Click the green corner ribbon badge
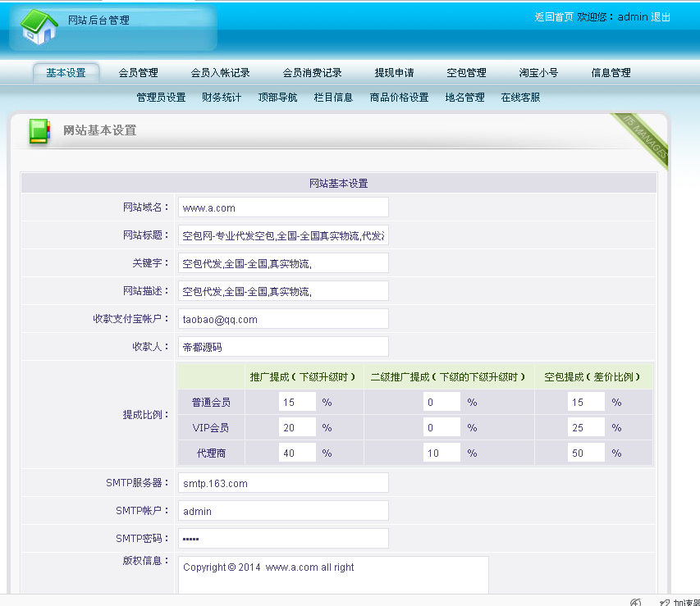Screen dimensions: 700x606 (x=647, y=135)
